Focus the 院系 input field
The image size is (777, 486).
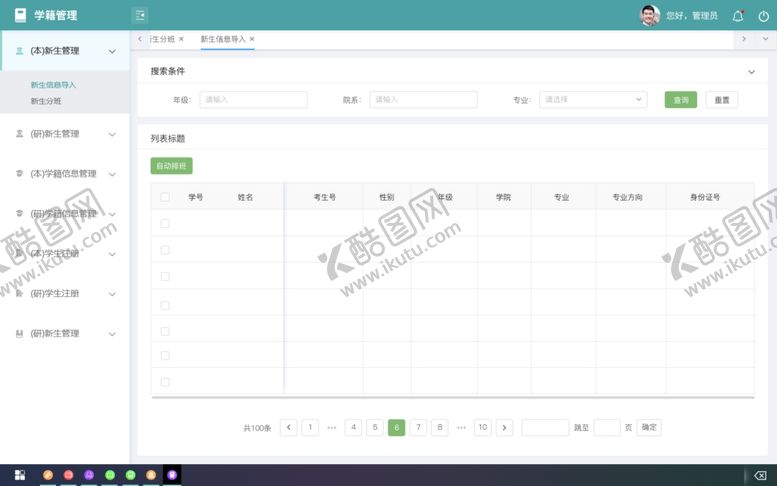tap(423, 100)
